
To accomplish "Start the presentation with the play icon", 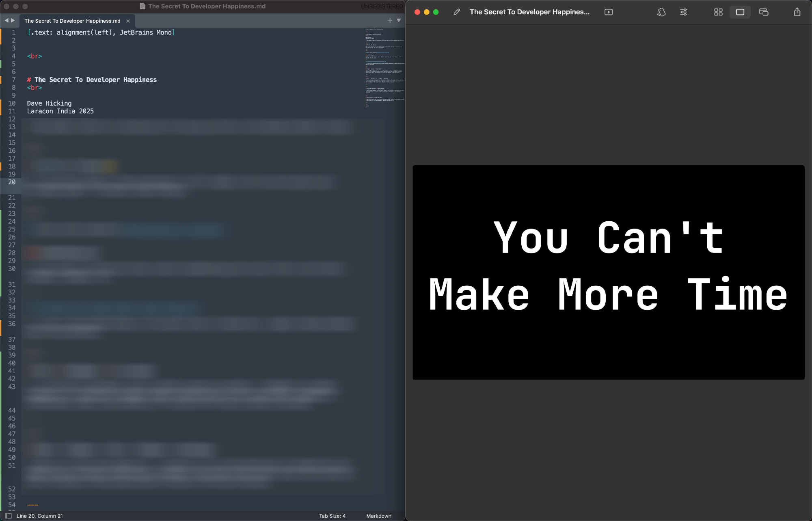I will pyautogui.click(x=609, y=12).
